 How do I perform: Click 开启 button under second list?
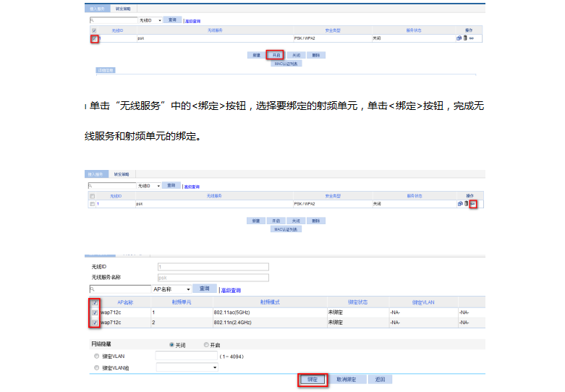276,221
